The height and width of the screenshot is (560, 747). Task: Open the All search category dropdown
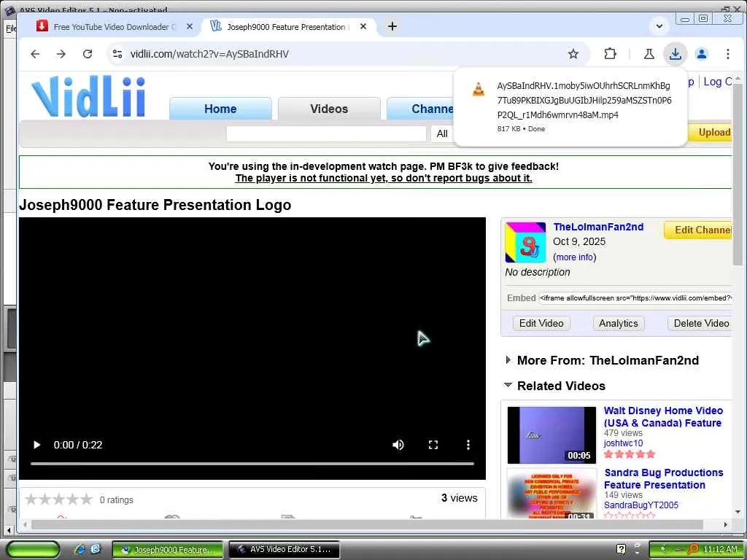pyautogui.click(x=442, y=133)
